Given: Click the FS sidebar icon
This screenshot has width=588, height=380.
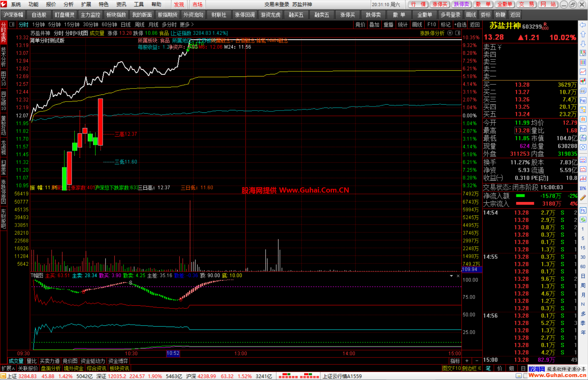Looking at the screenshot, I should (x=583, y=210).
